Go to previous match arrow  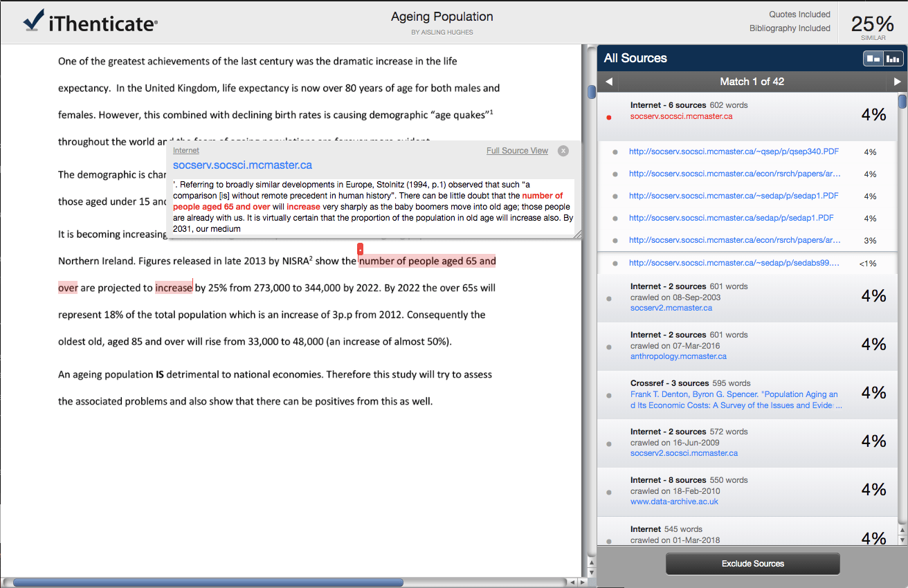(609, 82)
